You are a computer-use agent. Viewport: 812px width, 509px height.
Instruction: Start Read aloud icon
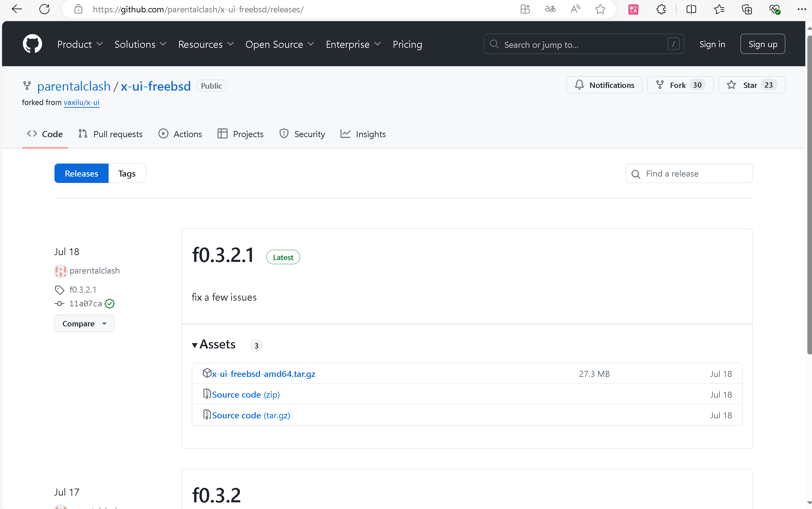(575, 9)
